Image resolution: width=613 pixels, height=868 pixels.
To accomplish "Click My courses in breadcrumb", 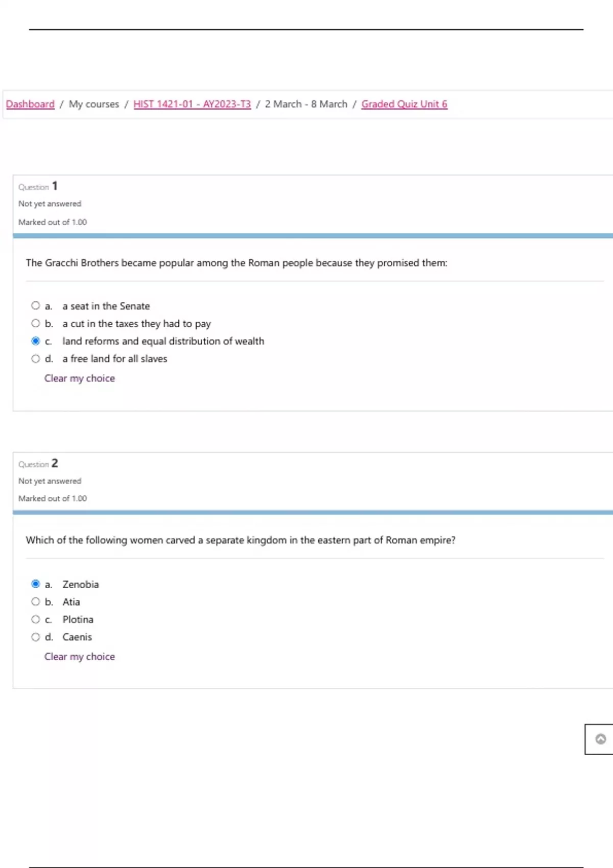I will coord(94,104).
